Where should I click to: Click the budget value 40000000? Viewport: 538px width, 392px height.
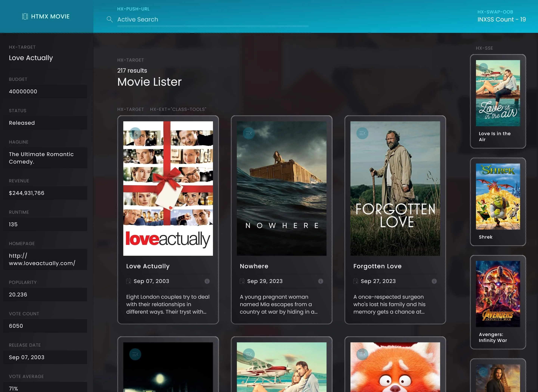point(45,91)
